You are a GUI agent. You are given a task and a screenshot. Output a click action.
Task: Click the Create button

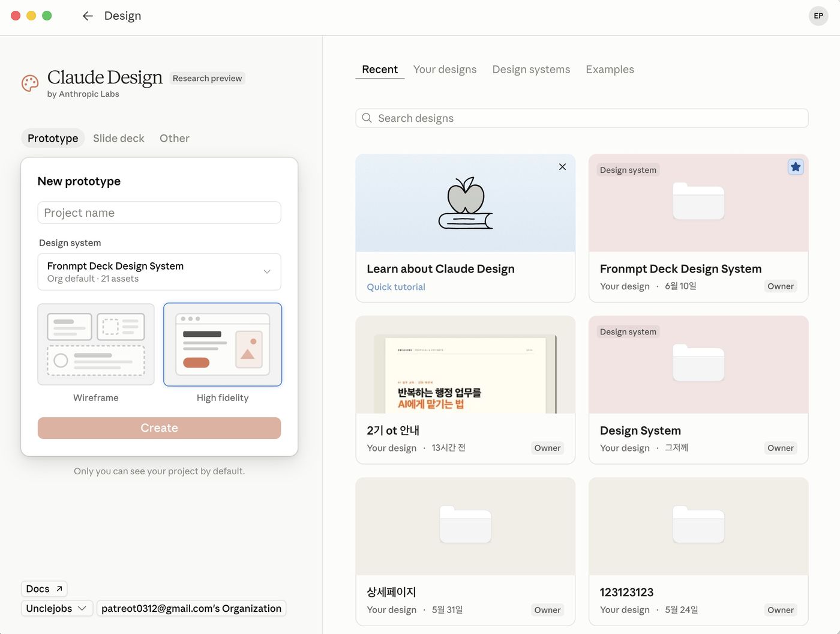point(159,428)
